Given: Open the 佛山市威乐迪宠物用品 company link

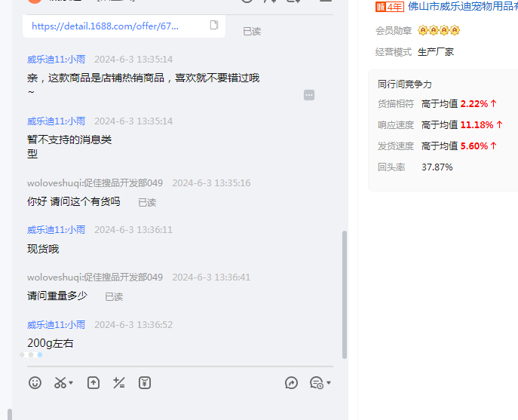Looking at the screenshot, I should (463, 6).
